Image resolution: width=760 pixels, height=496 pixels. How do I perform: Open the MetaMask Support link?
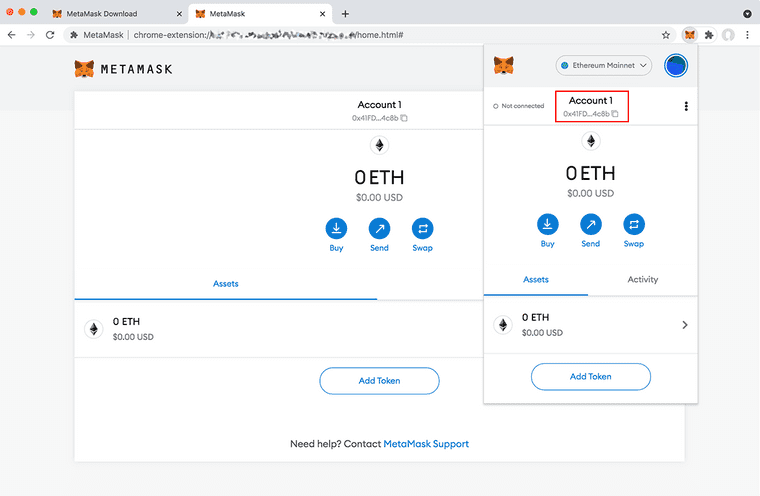[x=426, y=444]
